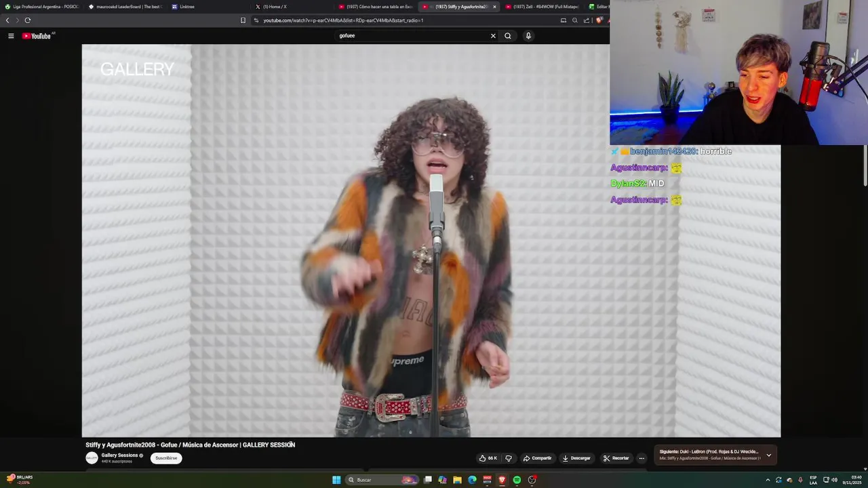Viewport: 868px width, 488px height.
Task: Bookmark this page using bookmark icon
Action: click(243, 20)
